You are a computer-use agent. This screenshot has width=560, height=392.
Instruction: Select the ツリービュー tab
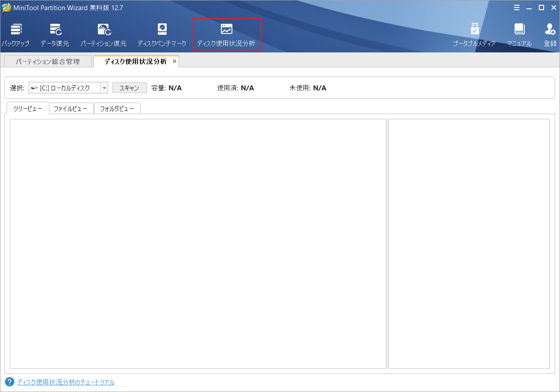27,108
